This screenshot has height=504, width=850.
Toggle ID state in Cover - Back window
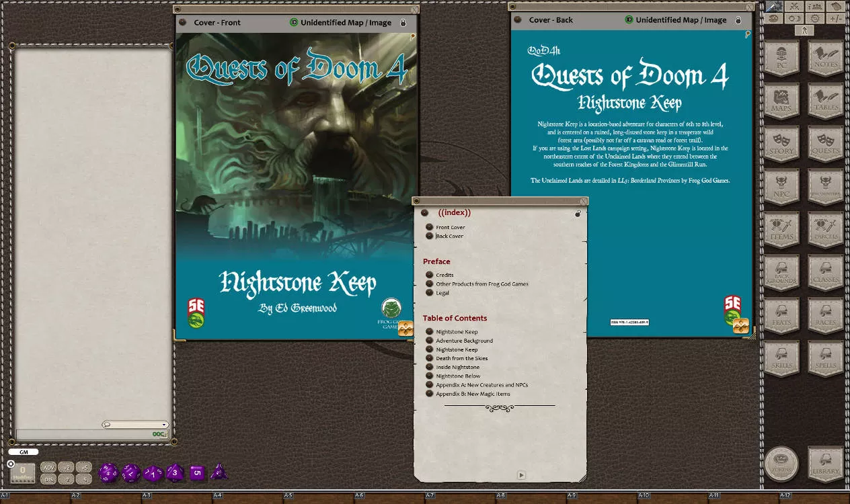pyautogui.click(x=629, y=19)
